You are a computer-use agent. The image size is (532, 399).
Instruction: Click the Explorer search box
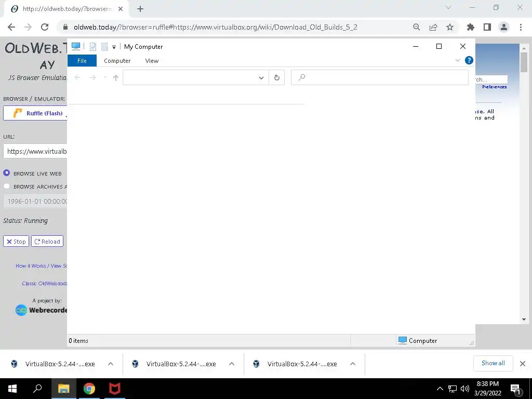tap(380, 78)
